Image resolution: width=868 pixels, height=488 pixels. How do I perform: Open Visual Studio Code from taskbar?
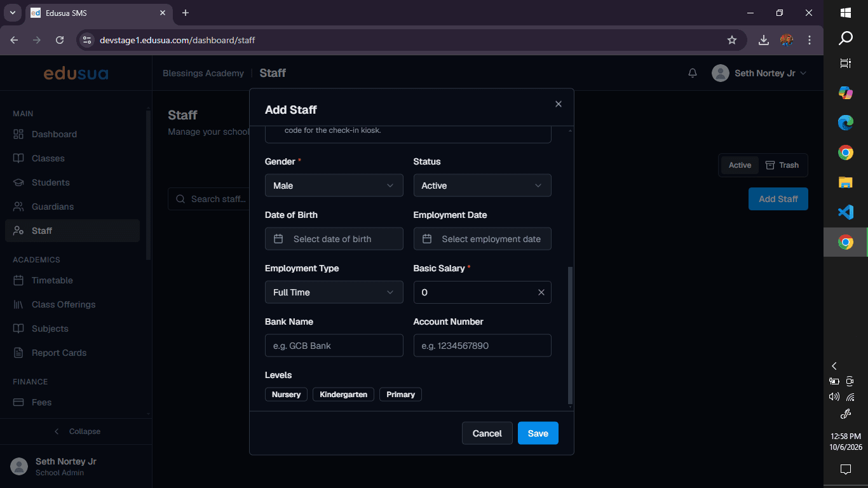coord(845,212)
